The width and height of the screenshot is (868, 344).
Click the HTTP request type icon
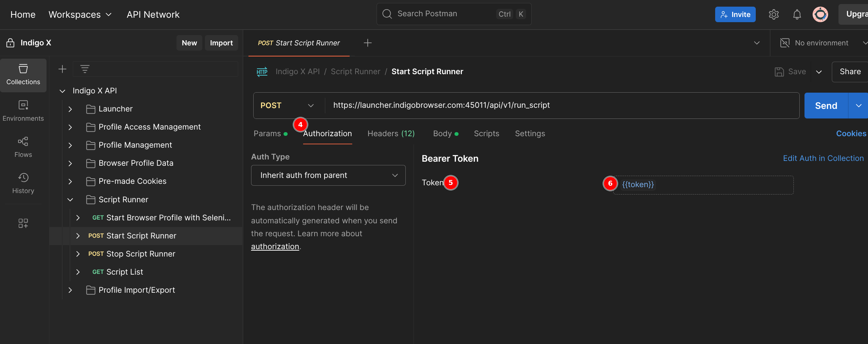(x=262, y=72)
